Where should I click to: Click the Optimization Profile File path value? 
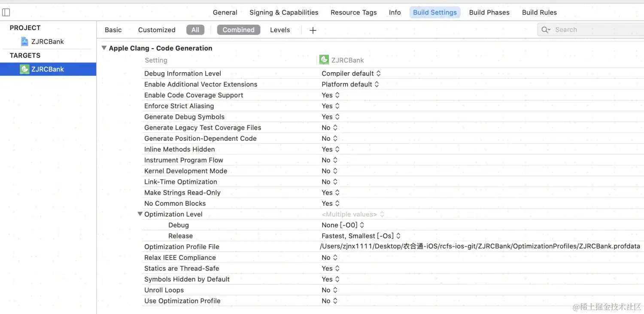click(x=480, y=247)
